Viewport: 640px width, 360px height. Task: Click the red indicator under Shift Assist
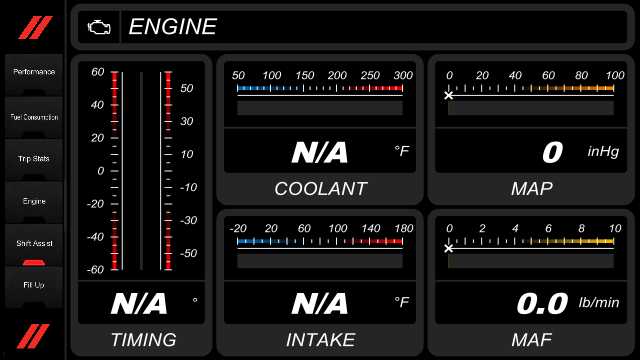point(34,262)
